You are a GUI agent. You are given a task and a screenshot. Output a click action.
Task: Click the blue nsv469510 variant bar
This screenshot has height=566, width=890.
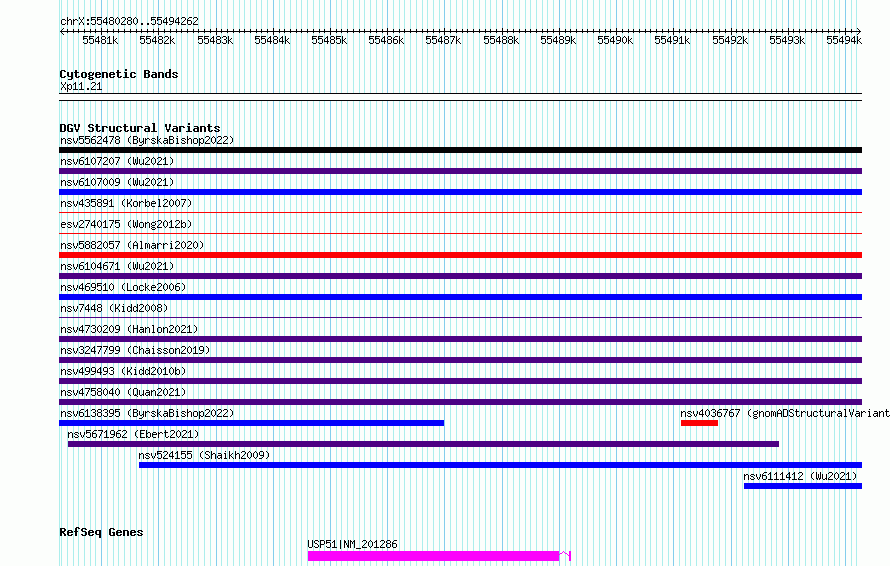(460, 297)
